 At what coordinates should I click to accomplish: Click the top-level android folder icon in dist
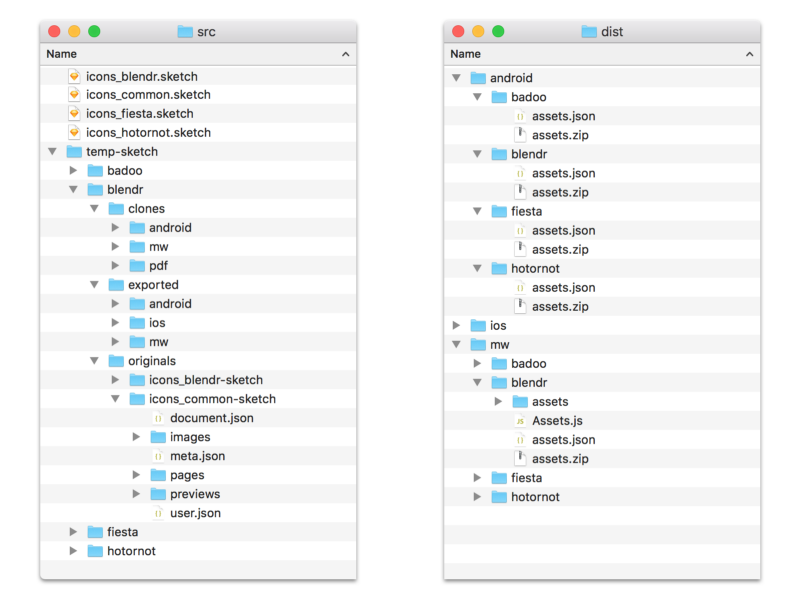click(478, 78)
